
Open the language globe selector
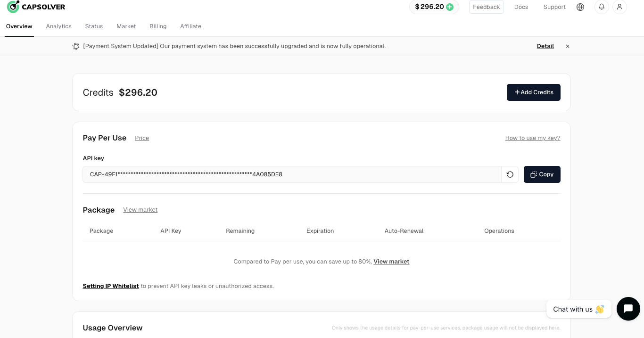pos(580,7)
